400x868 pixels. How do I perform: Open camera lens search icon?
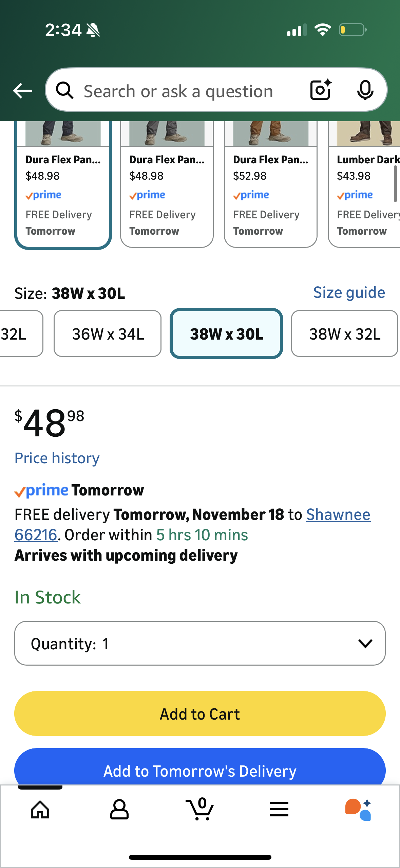[321, 90]
